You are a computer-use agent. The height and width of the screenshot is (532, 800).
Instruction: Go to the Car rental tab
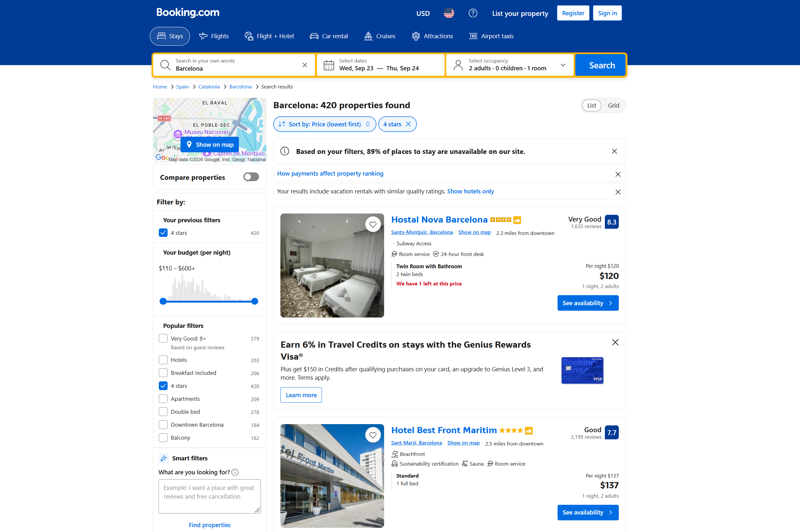pos(329,36)
